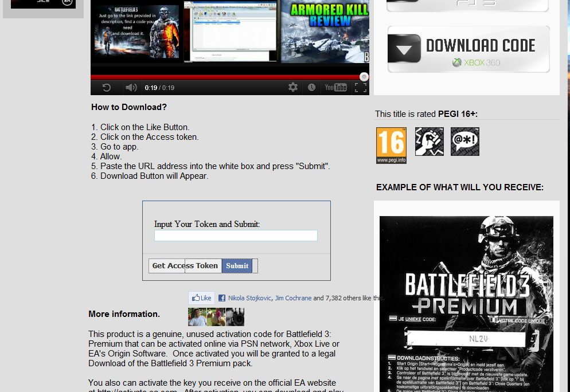Click the PEGI bad language descriptor icon
Screen dimensions: 570x392
tap(465, 142)
